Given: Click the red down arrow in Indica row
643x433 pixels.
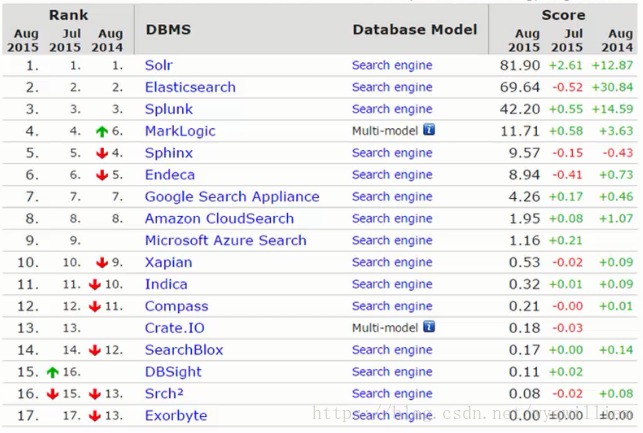Looking at the screenshot, I should coord(95,285).
